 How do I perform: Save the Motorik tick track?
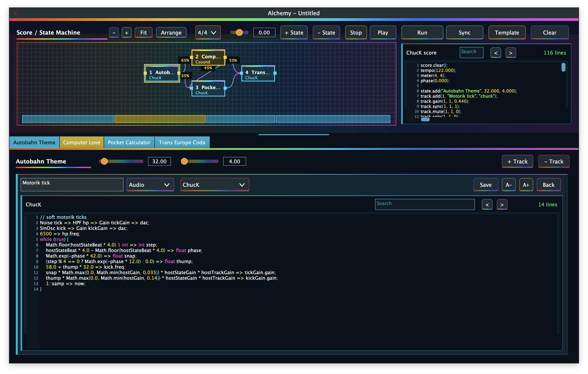[x=486, y=185]
